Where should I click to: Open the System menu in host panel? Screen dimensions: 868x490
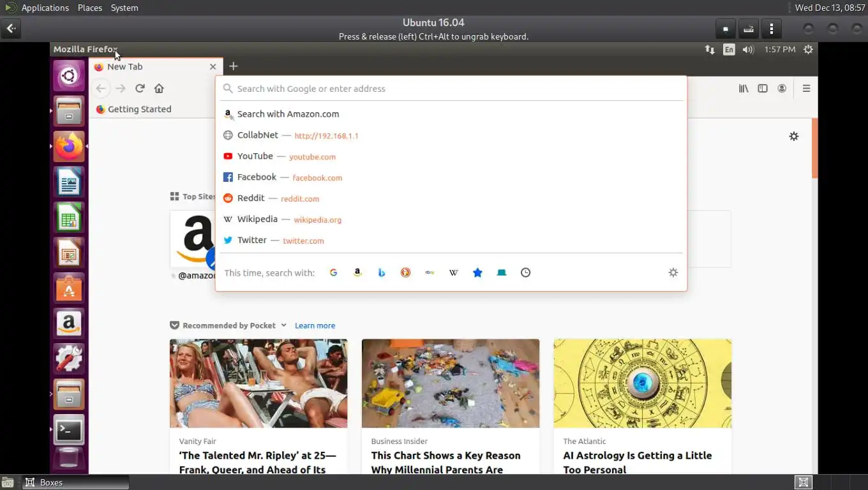124,8
